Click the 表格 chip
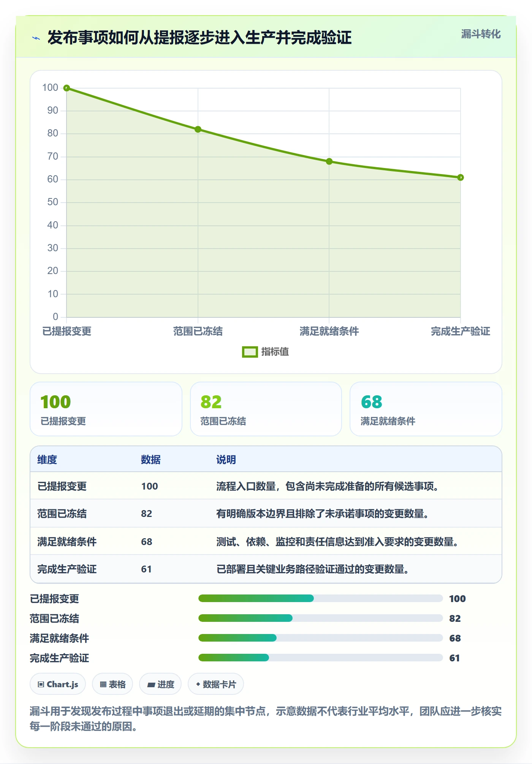Screen dimensions: 532x764 pos(112,684)
